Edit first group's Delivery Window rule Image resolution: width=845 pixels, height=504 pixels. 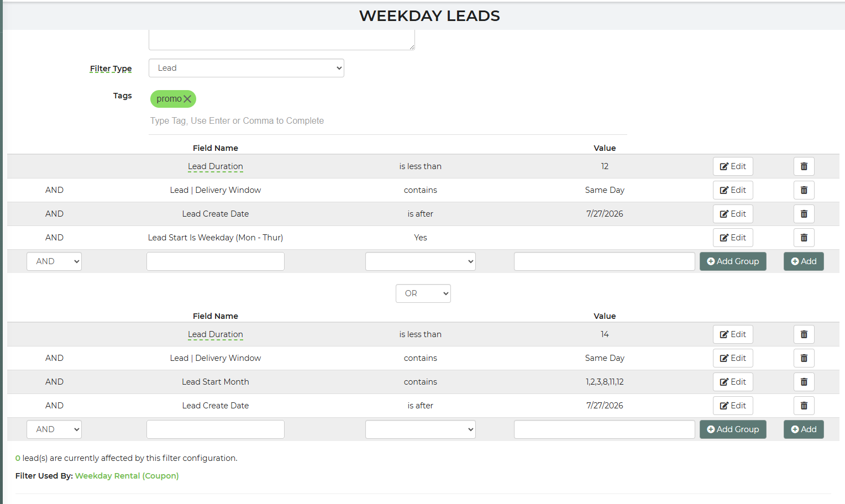pos(733,190)
